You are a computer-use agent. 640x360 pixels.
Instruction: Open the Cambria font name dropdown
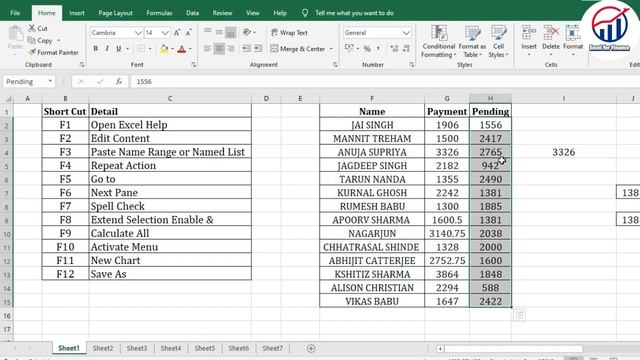pos(138,33)
